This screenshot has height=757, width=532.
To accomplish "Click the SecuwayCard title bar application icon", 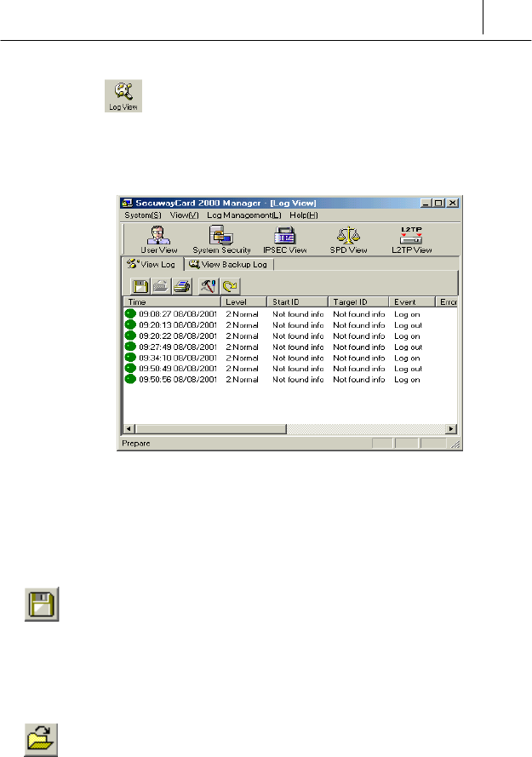I will click(128, 203).
